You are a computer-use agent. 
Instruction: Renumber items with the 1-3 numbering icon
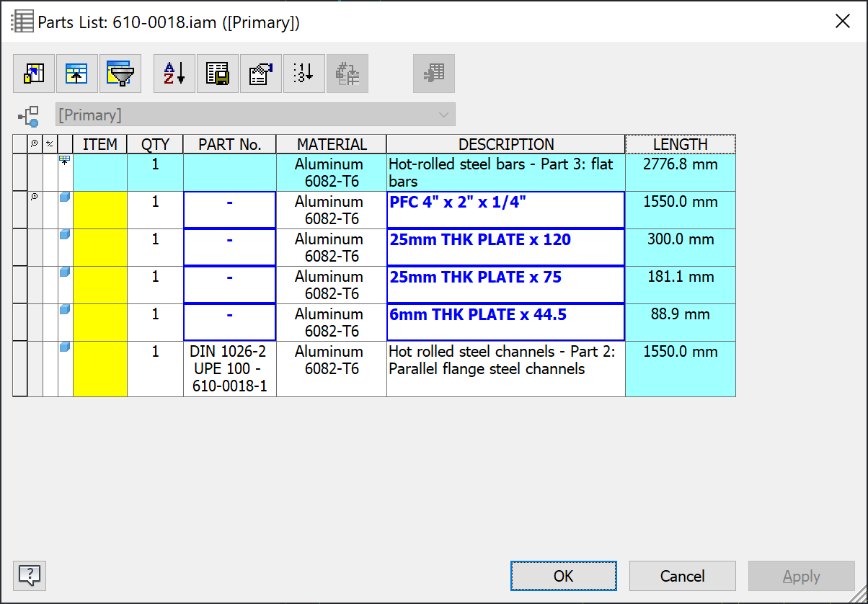(x=304, y=73)
